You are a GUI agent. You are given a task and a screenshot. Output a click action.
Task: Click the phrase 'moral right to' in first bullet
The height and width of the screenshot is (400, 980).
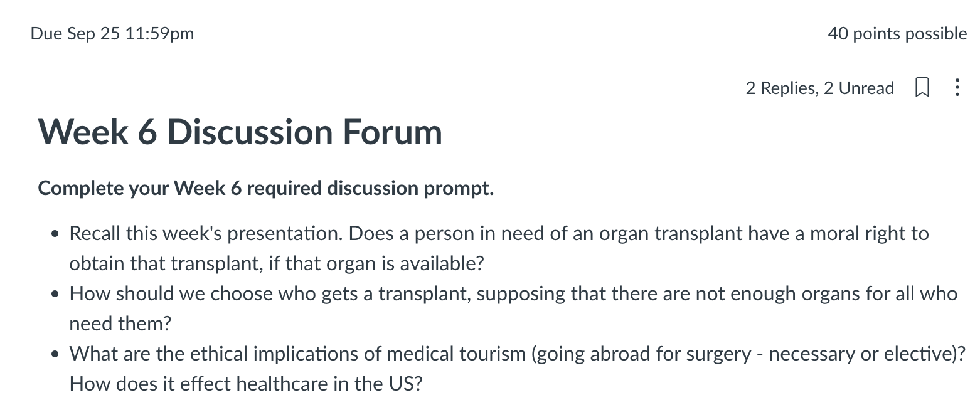(x=870, y=234)
